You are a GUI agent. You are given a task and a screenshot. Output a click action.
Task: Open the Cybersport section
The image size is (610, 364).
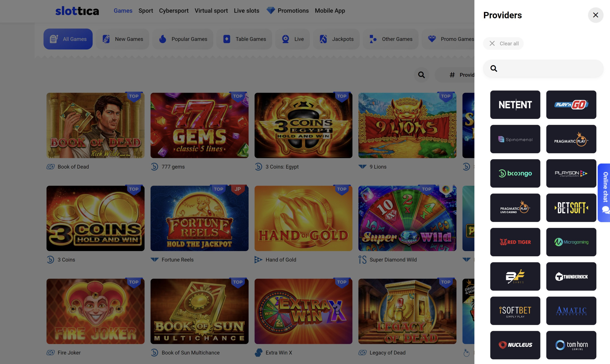click(174, 10)
